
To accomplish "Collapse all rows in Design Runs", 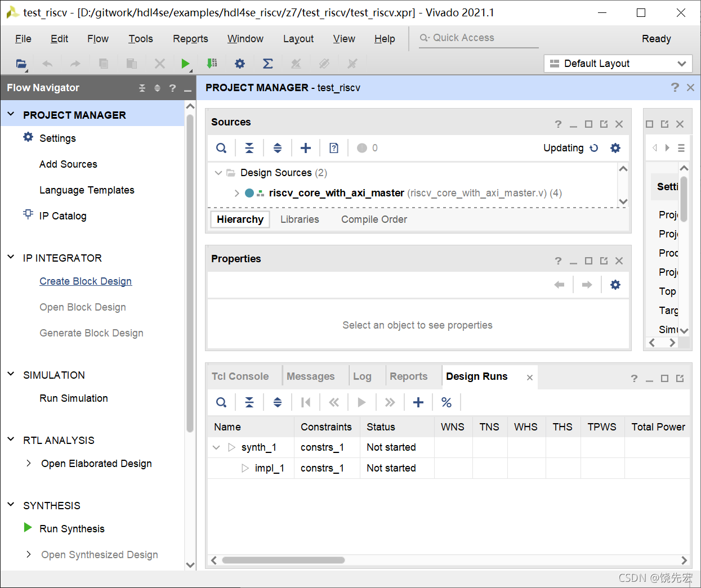I will 249,402.
